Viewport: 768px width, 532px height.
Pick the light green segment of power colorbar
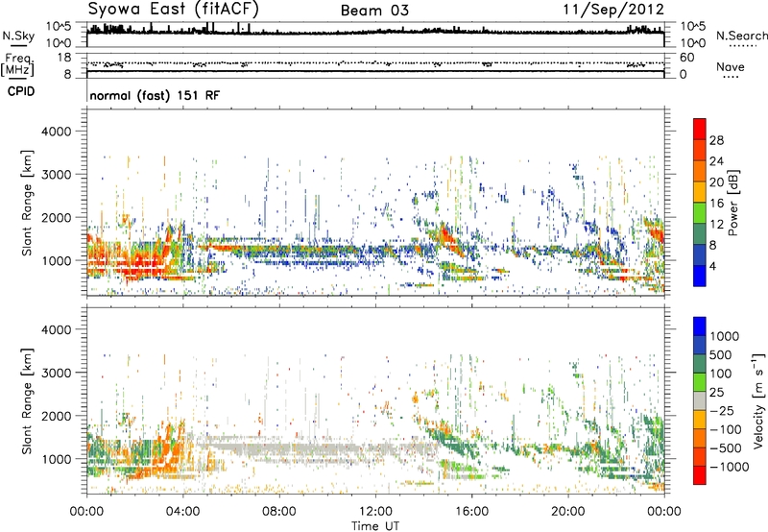click(x=700, y=213)
